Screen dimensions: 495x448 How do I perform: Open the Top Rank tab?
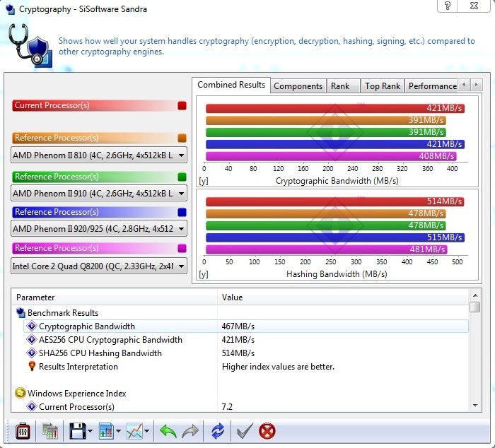[383, 86]
